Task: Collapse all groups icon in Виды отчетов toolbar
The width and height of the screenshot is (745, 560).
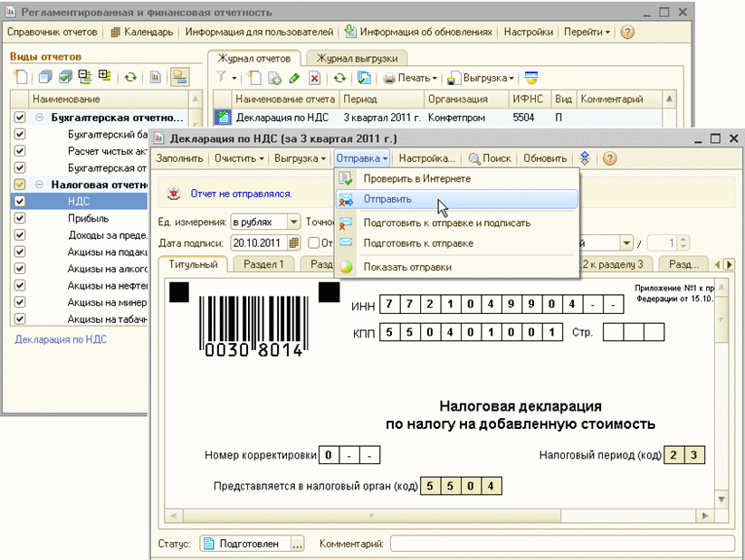Action: tap(85, 77)
